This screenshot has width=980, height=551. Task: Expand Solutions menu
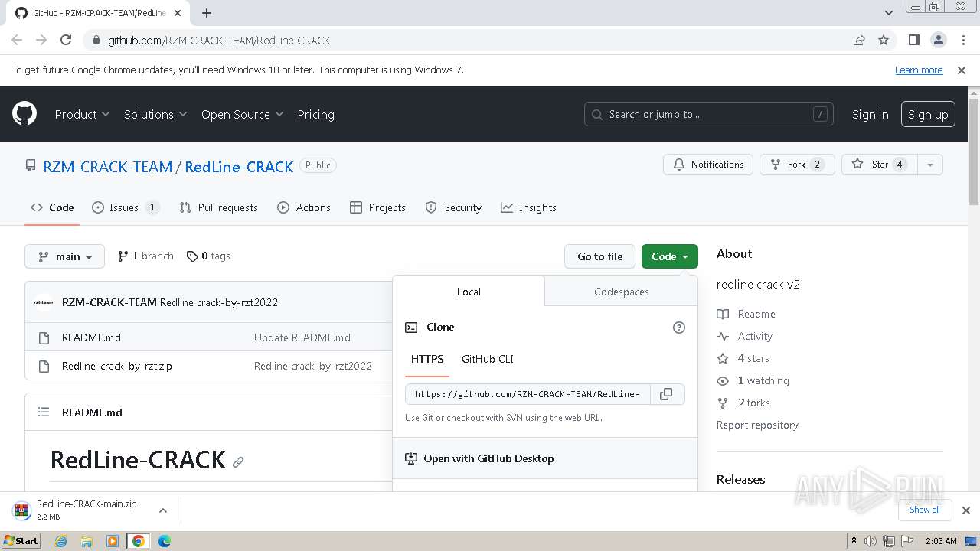click(x=155, y=114)
